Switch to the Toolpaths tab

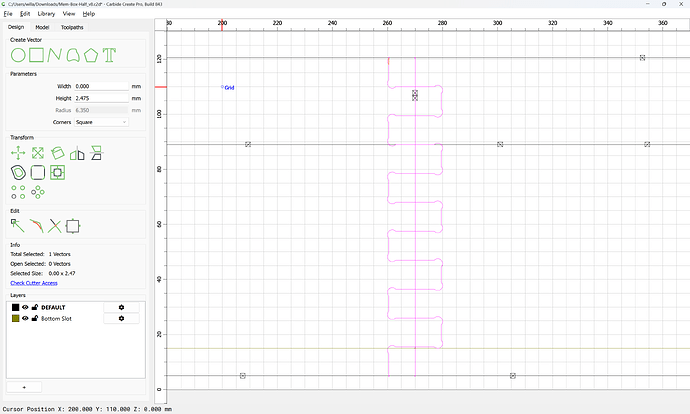72,27
